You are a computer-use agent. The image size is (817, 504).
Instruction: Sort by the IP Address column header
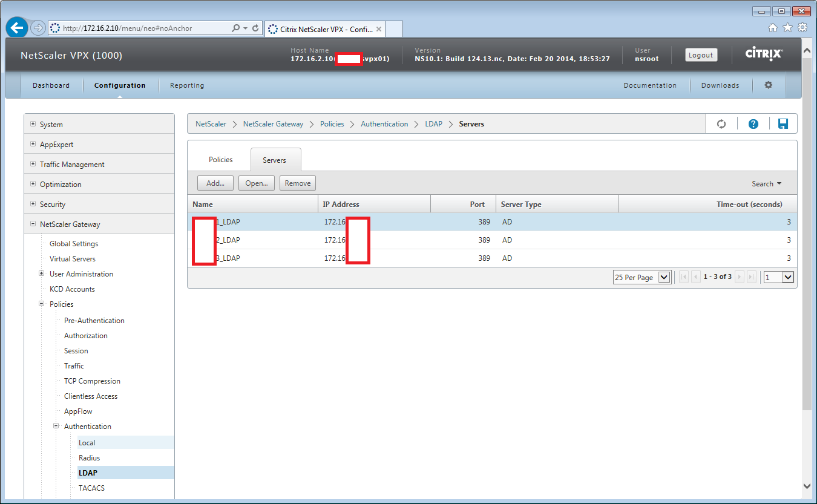(374, 204)
